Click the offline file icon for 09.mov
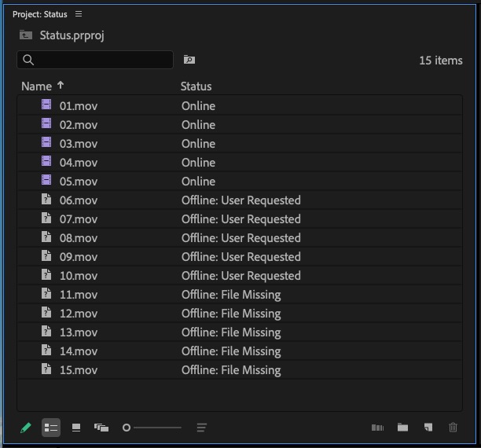The width and height of the screenshot is (481, 448). click(46, 255)
